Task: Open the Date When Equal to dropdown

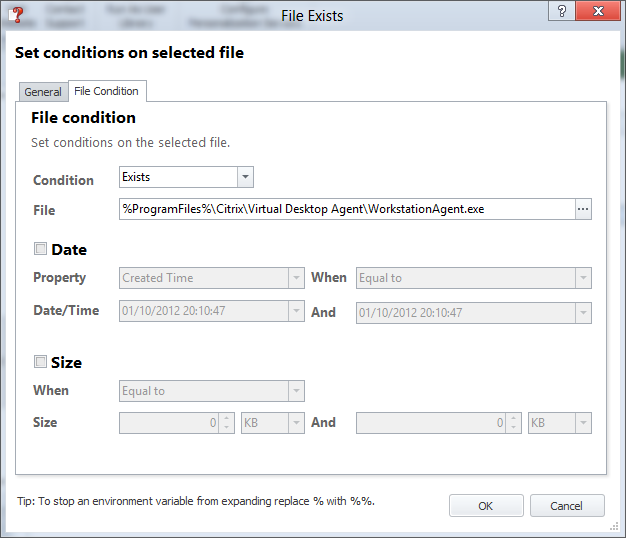Action: (583, 278)
